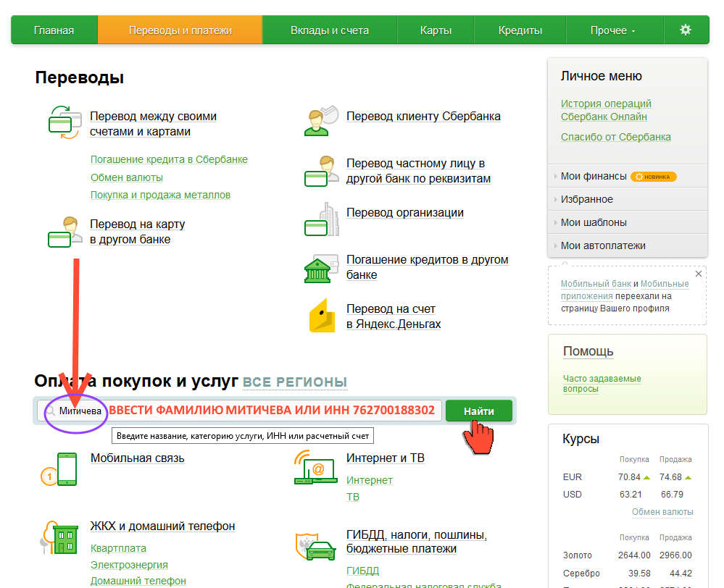Image resolution: width=724 pixels, height=588 pixels.
Task: Click the bank building loan repayment icon
Action: (x=321, y=268)
